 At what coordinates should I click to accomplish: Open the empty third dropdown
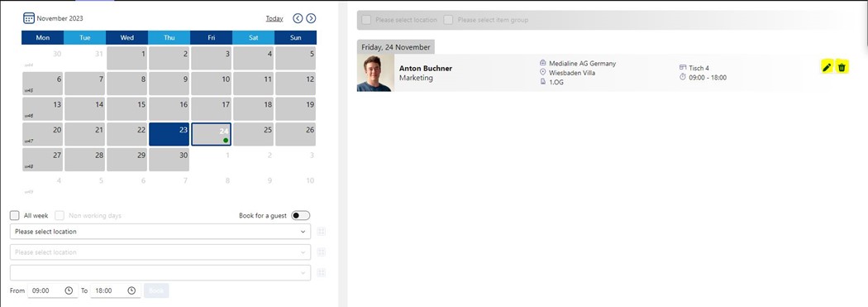pyautogui.click(x=160, y=272)
